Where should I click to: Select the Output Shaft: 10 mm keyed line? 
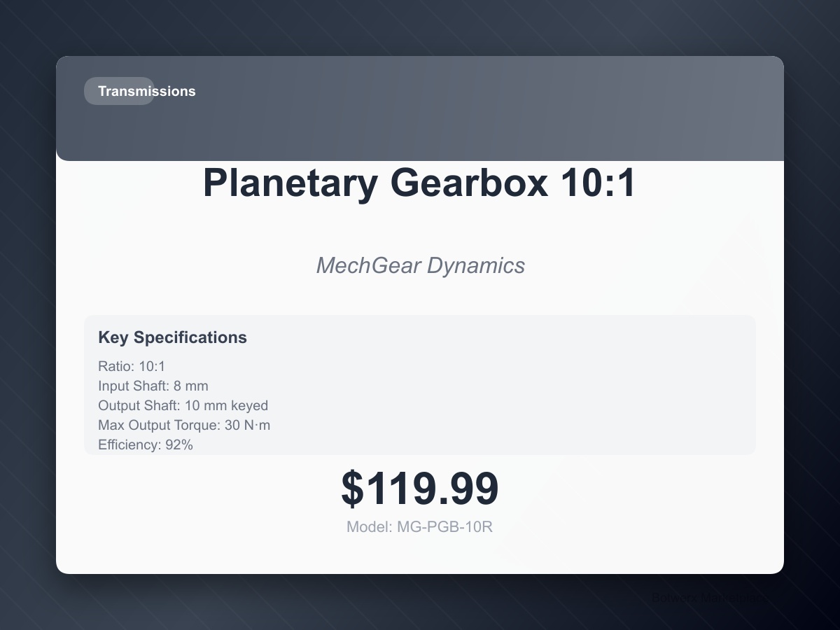pos(183,405)
